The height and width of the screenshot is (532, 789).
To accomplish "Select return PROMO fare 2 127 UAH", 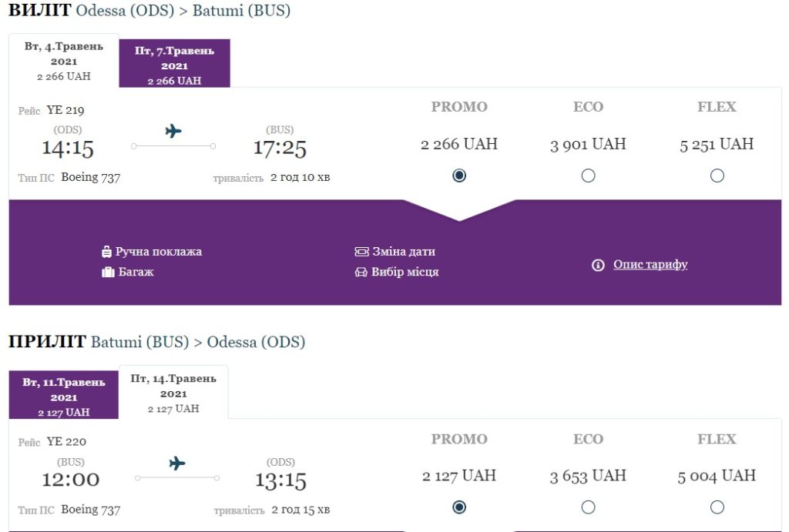I will tap(459, 507).
